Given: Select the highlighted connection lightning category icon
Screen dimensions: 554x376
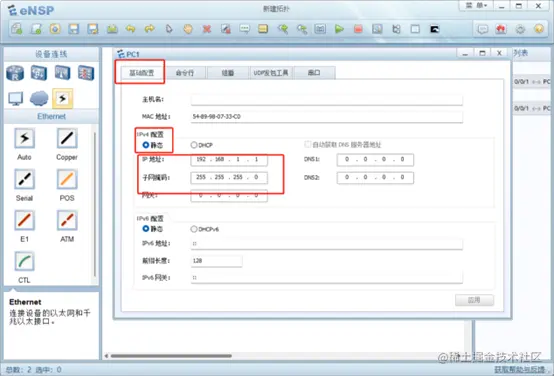Looking at the screenshot, I should pyautogui.click(x=63, y=98).
